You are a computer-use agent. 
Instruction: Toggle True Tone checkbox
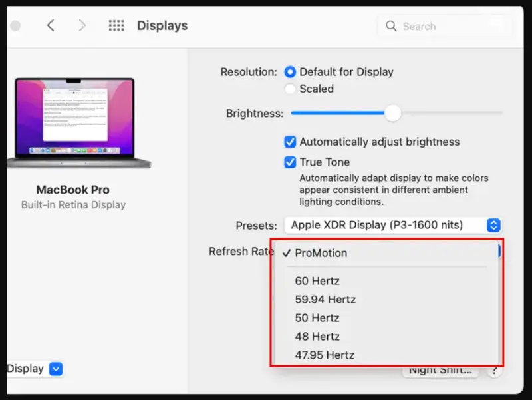[x=290, y=162]
